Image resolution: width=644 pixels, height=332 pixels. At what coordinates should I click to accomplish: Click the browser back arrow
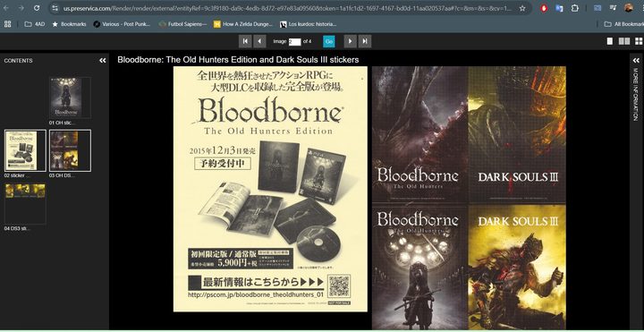pyautogui.click(x=6, y=8)
